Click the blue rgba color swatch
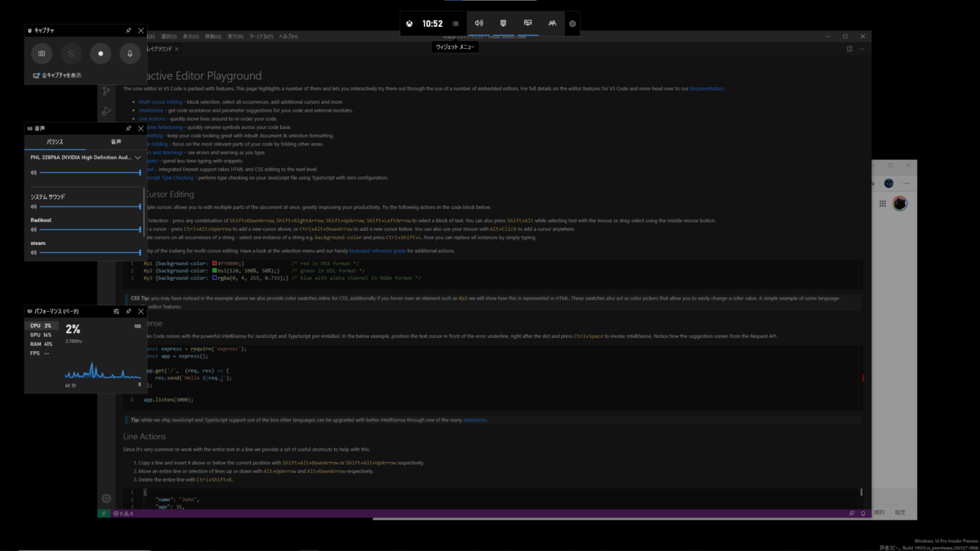 [215, 278]
